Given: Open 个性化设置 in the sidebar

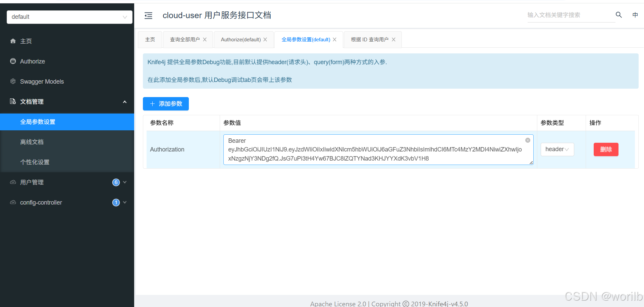Looking at the screenshot, I should (67, 162).
